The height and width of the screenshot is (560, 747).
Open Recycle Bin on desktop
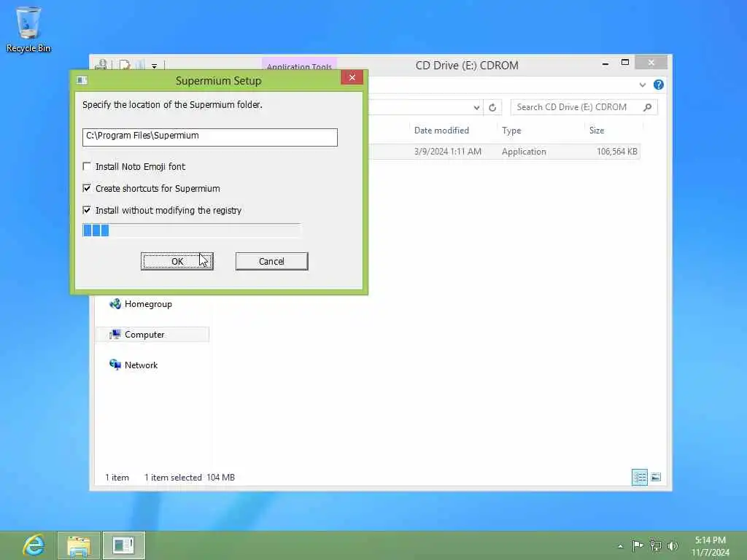click(28, 29)
